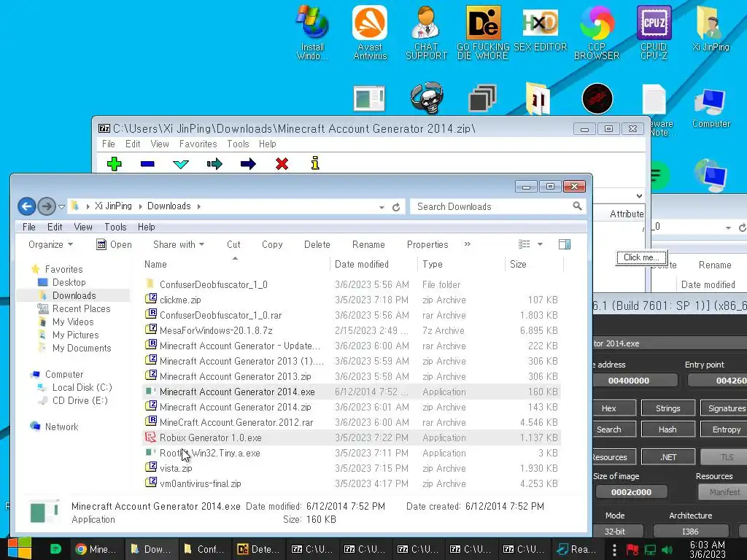Open the Favorites menu in 7-Zip
747x560 pixels.
coord(198,144)
